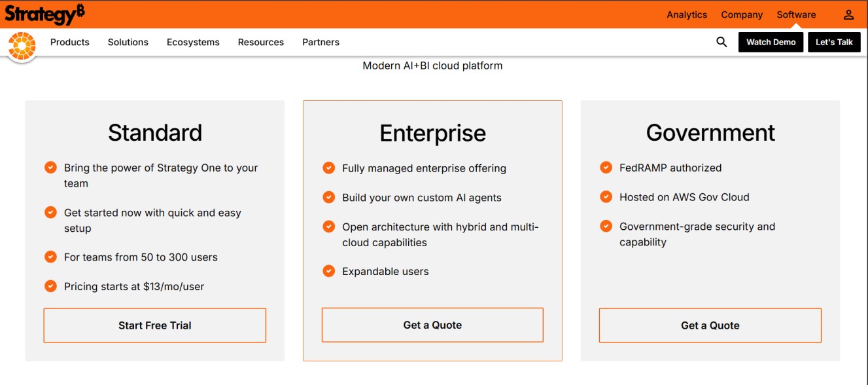This screenshot has width=868, height=385.
Task: Click the checkmark beside 'Build your own custom AI agents'
Action: point(328,196)
